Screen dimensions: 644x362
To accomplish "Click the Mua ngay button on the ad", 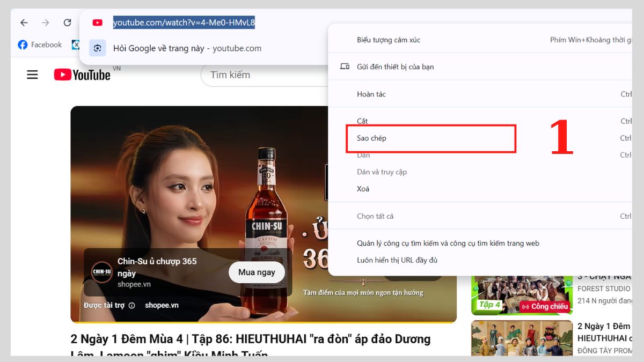I will click(x=257, y=272).
